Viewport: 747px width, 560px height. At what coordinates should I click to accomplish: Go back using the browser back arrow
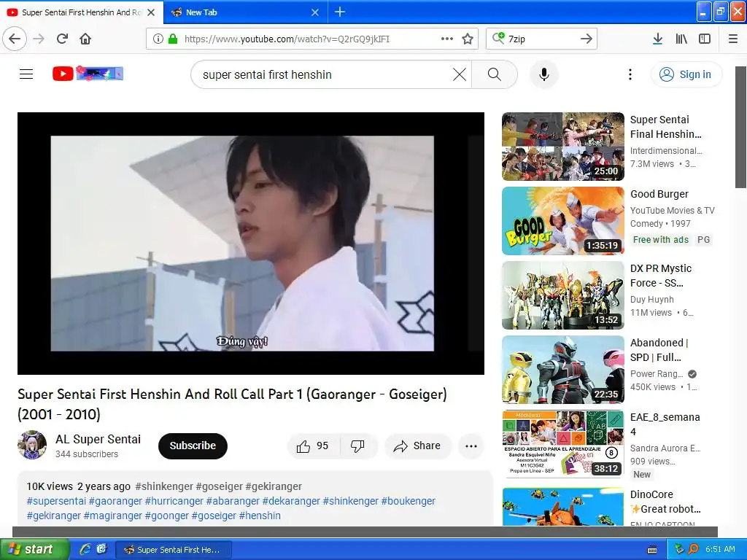pos(15,39)
